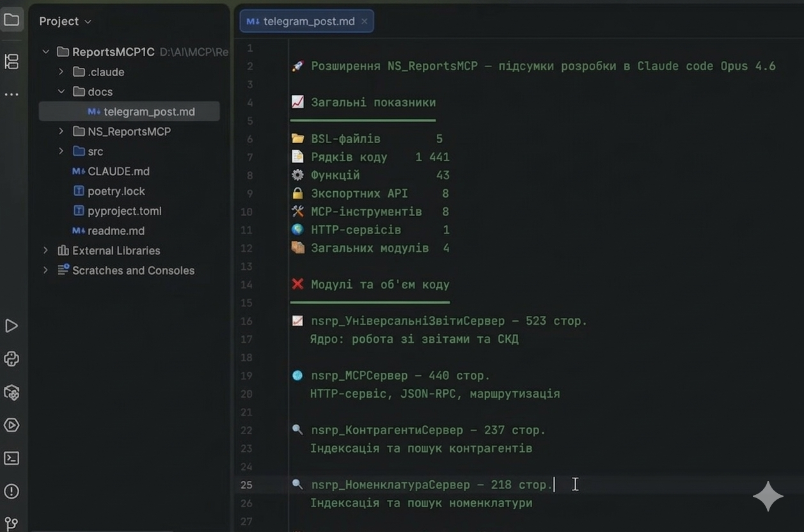Open the Services tool window icon

point(12,425)
